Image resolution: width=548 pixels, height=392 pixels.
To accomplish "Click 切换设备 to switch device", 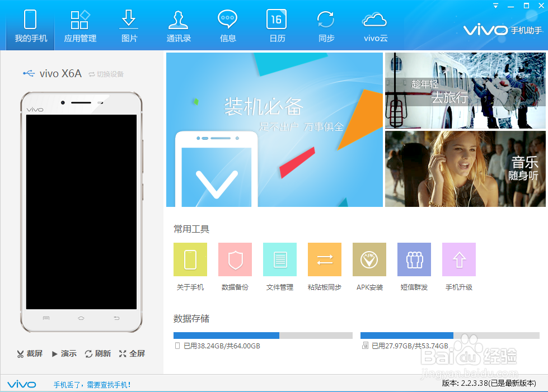I will pos(106,74).
